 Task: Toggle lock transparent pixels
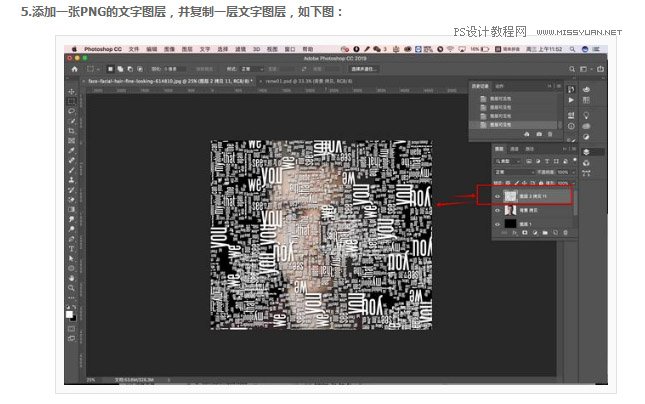click(x=508, y=183)
